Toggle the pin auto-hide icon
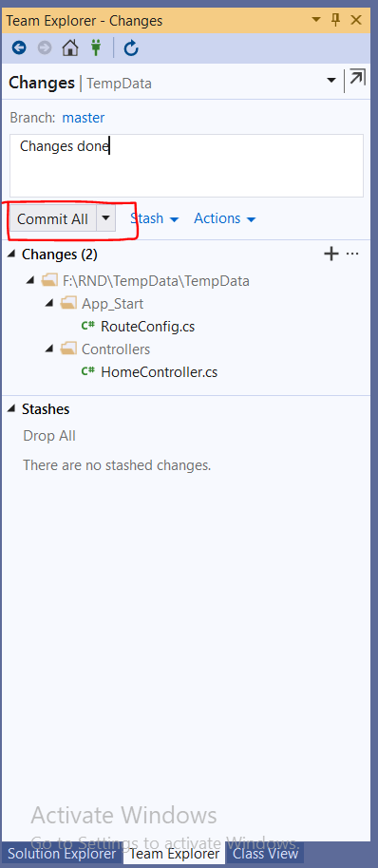Viewport: 378px width, 868px height. click(x=336, y=21)
